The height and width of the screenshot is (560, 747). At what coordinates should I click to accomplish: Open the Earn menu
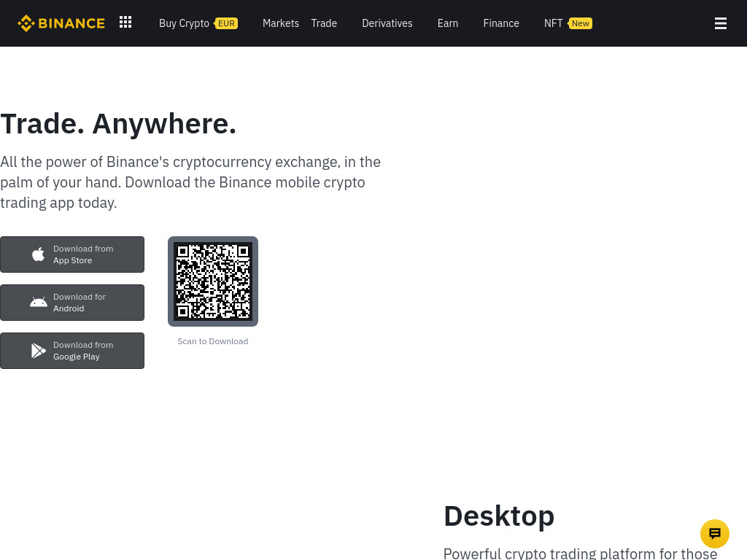(x=448, y=23)
